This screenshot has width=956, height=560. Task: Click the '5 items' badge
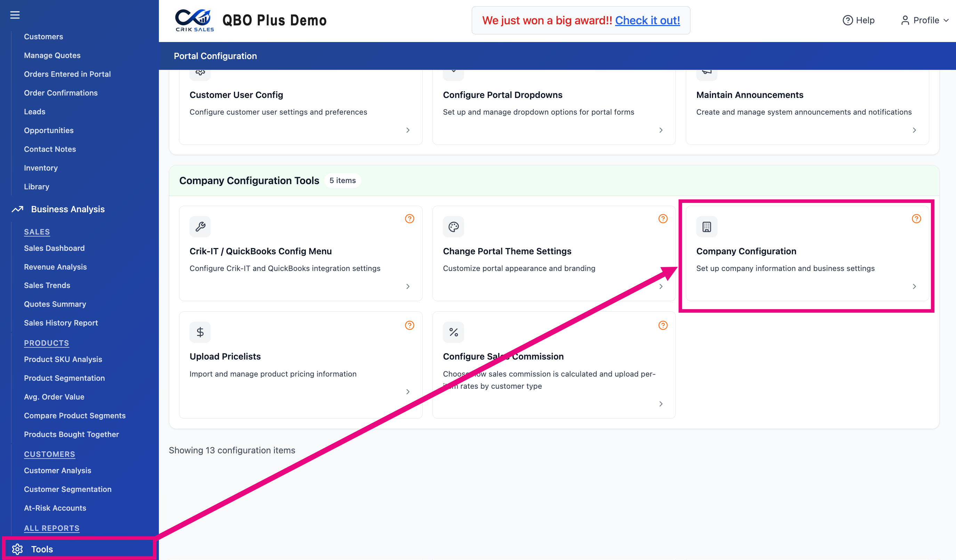click(342, 181)
